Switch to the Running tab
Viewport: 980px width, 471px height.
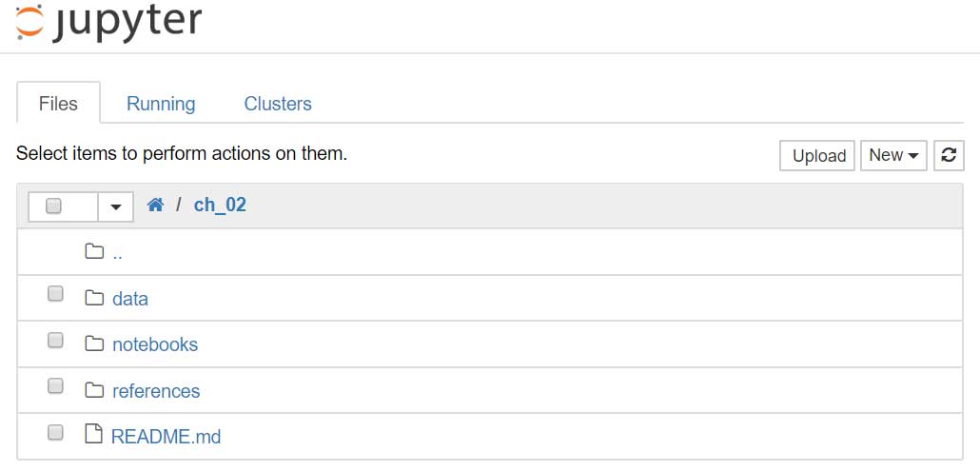coord(161,104)
